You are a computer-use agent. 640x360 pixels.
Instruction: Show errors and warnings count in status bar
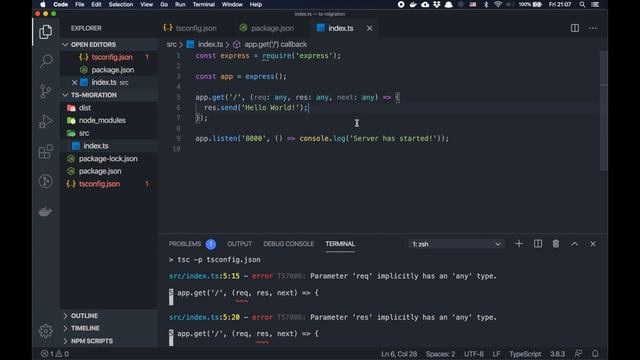[55, 353]
